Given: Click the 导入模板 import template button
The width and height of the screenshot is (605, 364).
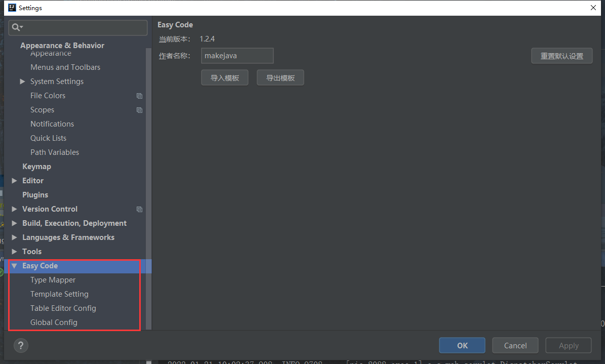Looking at the screenshot, I should pos(225,77).
